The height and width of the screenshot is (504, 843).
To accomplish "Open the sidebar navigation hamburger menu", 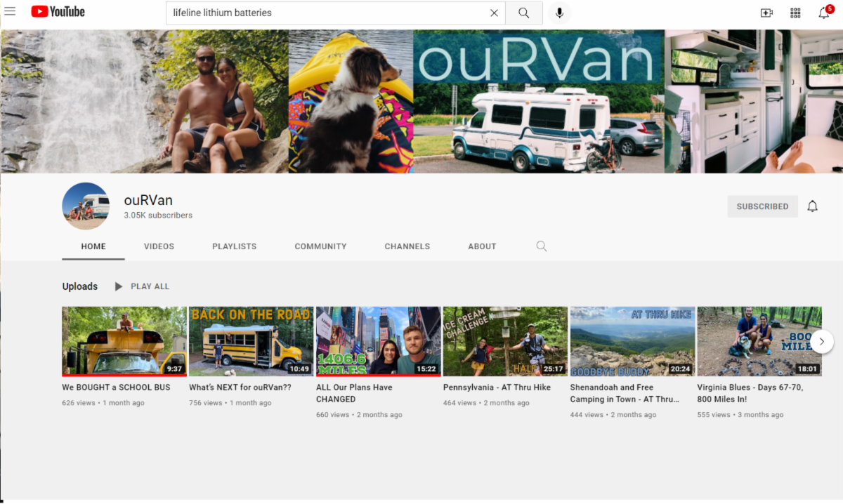I will coord(10,11).
